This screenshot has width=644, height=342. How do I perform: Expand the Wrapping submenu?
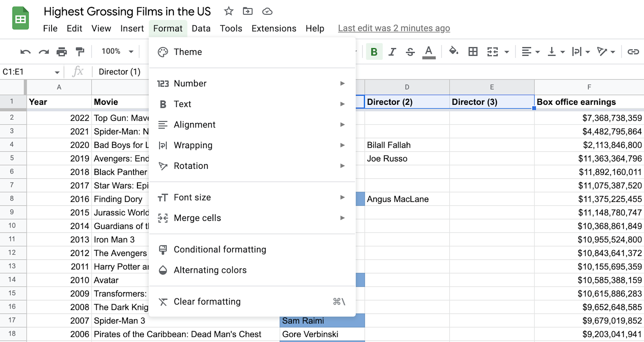pos(252,145)
